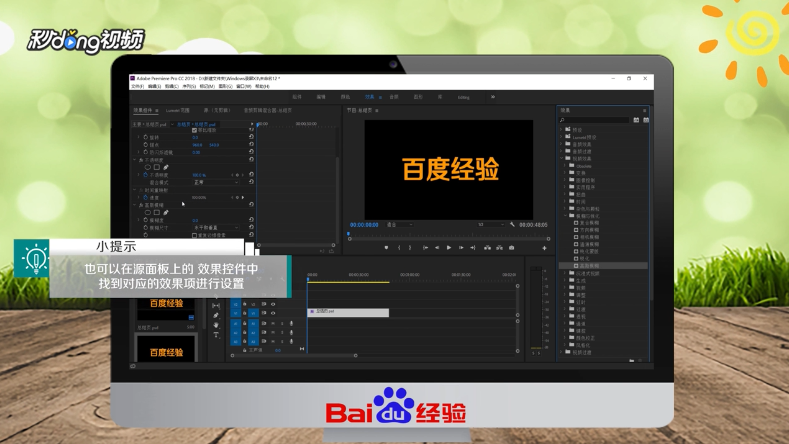789x444 pixels.
Task: Show more workspaces with double arrow
Action: (493, 97)
